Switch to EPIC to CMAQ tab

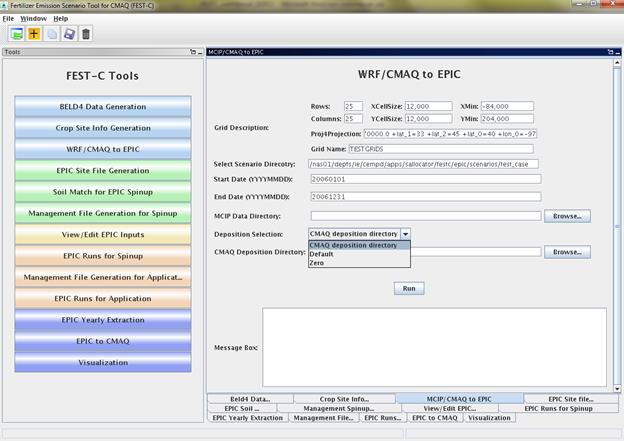[x=435, y=418]
